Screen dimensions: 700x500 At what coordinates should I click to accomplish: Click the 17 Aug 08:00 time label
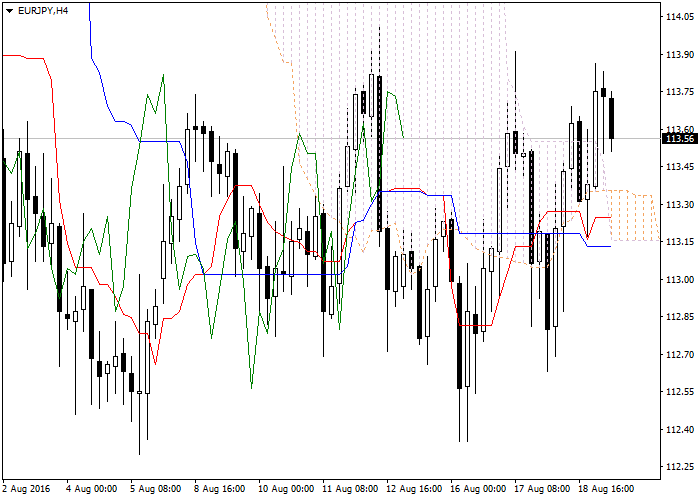click(542, 488)
